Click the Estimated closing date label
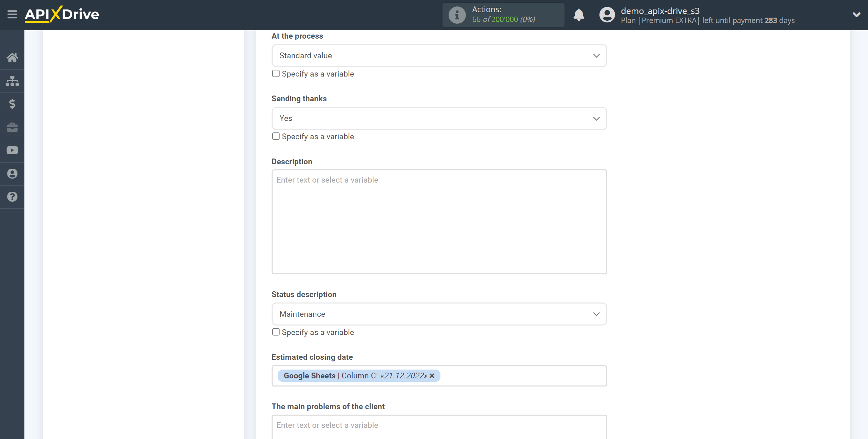Viewport: 868px width, 439px height. 312,357
